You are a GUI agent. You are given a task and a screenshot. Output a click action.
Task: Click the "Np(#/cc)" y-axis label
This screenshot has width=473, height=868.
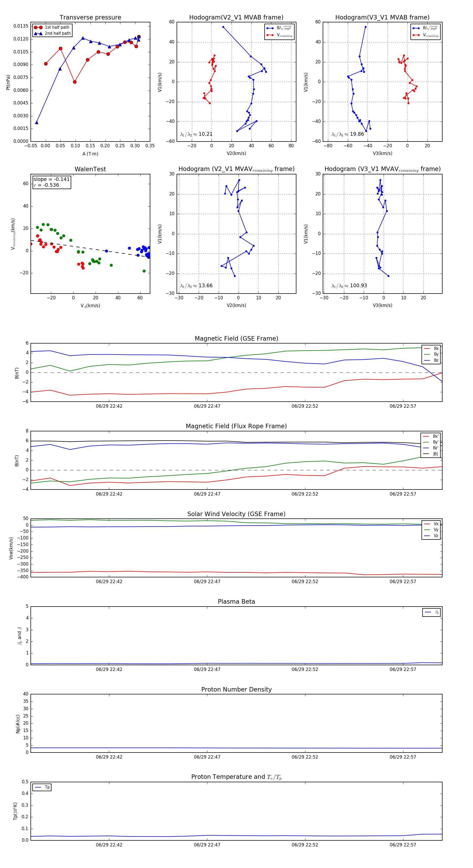click(18, 724)
